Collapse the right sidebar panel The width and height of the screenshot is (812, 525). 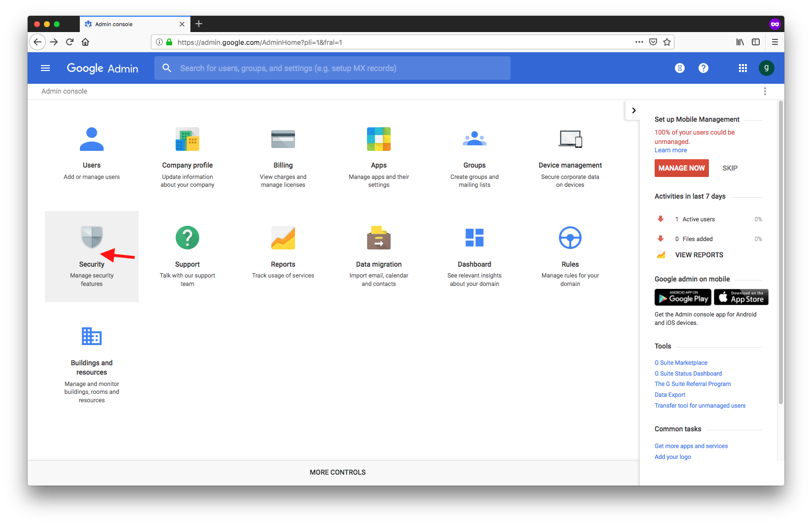tap(633, 110)
